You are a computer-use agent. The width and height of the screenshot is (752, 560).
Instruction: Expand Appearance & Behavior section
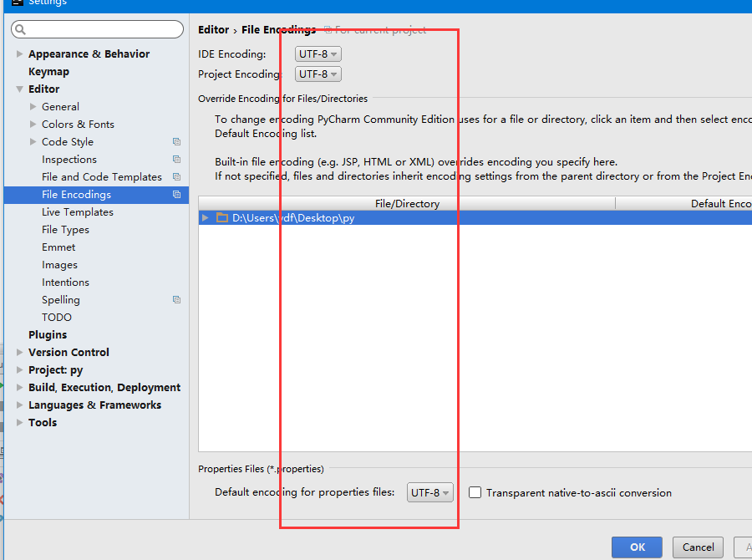(20, 53)
